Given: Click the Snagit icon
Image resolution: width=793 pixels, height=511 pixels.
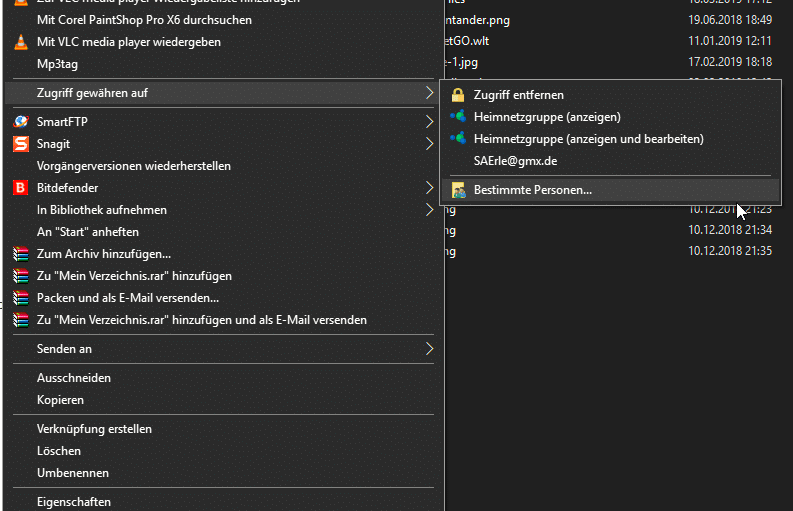Looking at the screenshot, I should 20,144.
